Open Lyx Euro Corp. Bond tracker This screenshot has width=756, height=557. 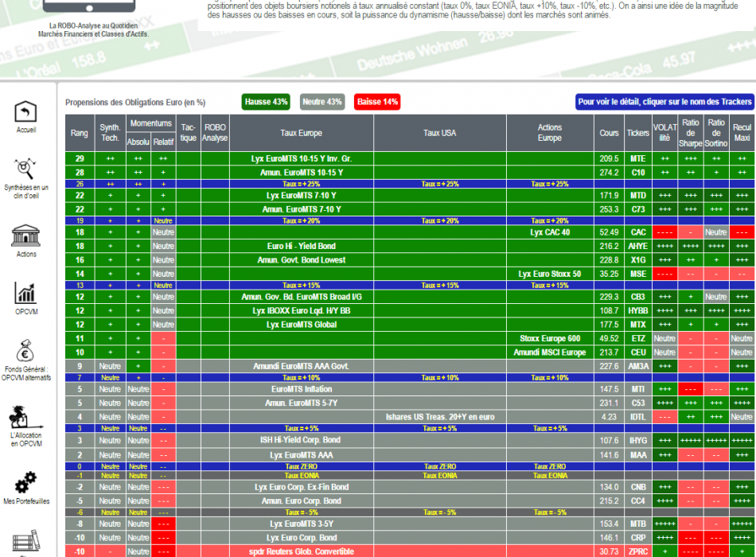(302, 538)
